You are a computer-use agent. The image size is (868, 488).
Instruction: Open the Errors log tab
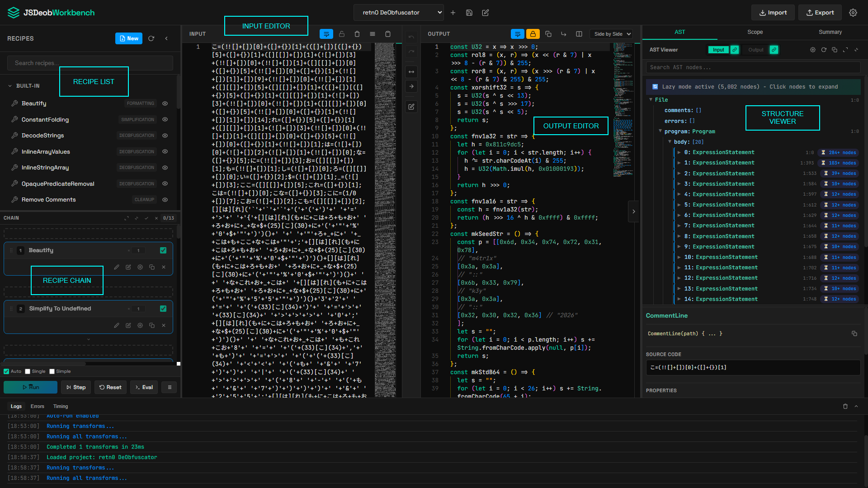tap(37, 406)
